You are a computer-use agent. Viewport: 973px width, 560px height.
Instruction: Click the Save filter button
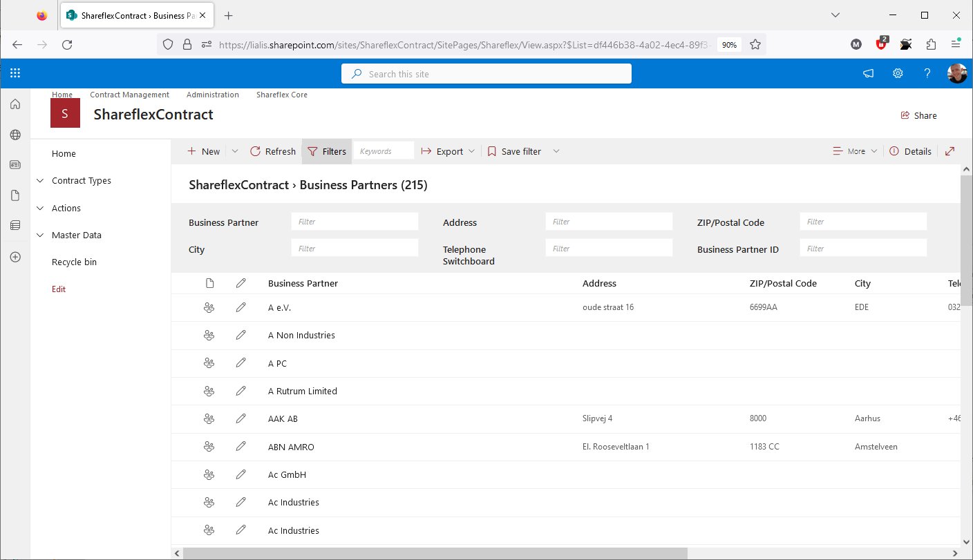(x=514, y=151)
